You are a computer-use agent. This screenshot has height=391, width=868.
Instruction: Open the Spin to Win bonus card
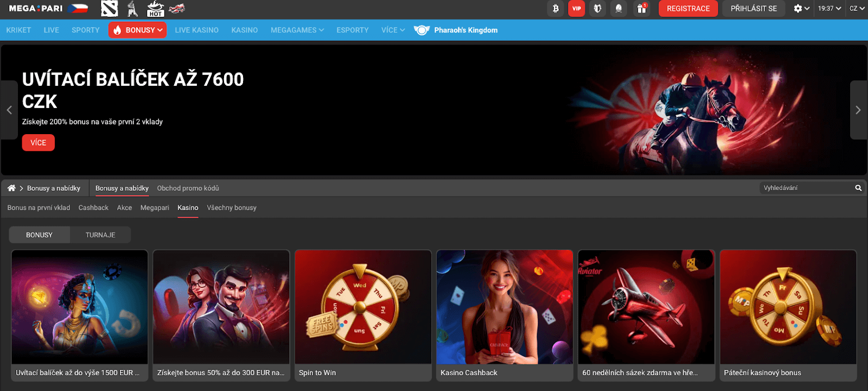click(x=363, y=315)
